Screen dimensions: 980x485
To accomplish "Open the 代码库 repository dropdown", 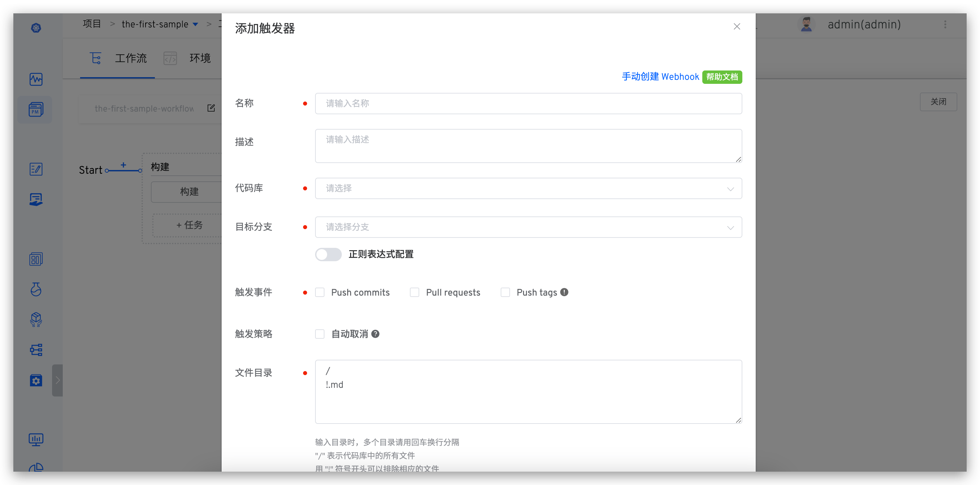I will click(x=528, y=188).
